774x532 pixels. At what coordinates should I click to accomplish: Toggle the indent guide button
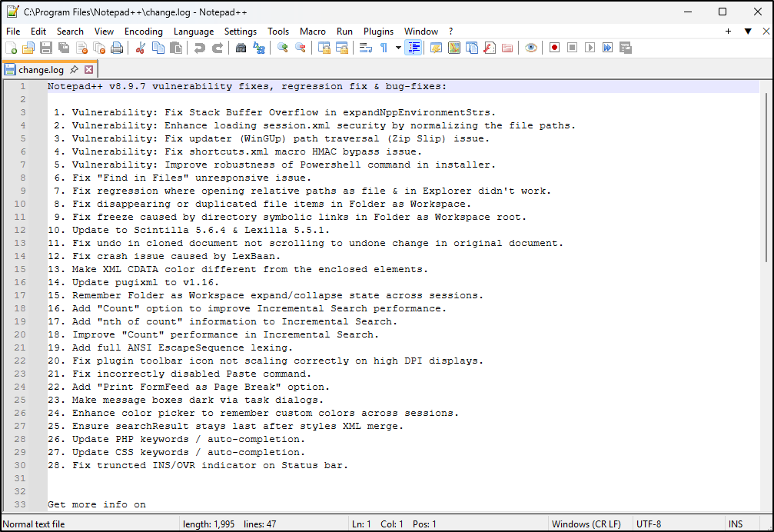414,48
